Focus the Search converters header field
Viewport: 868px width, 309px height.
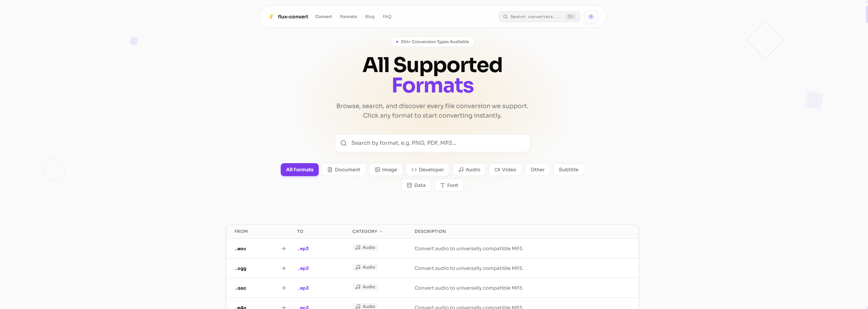coord(539,17)
